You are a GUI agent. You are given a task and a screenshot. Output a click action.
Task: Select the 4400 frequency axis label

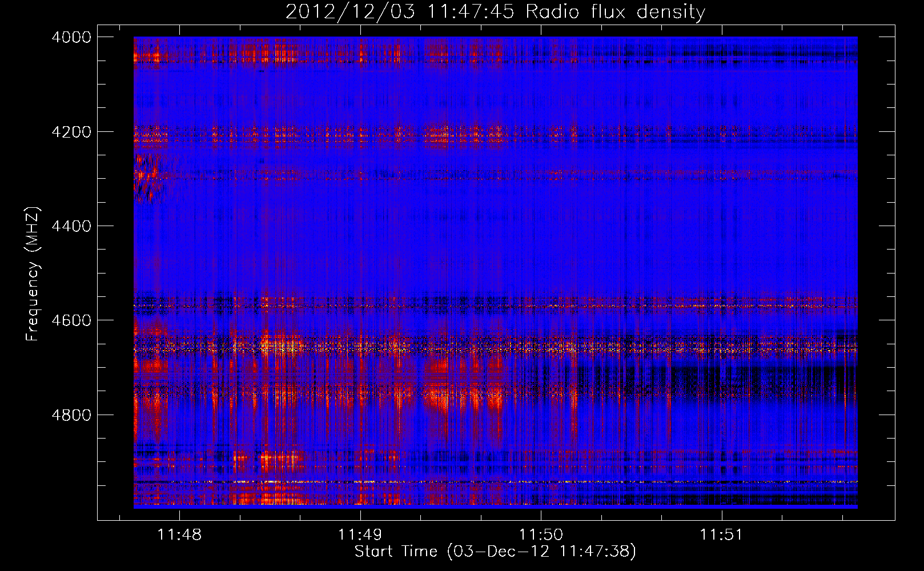pyautogui.click(x=71, y=226)
